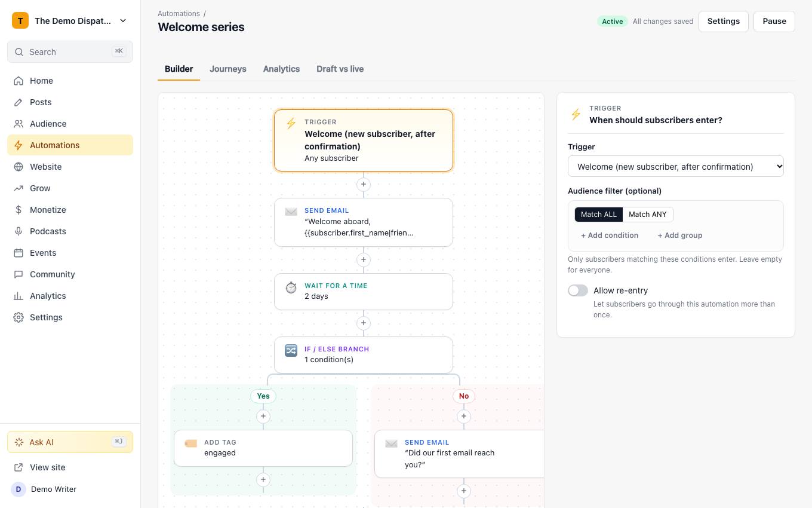Click the Events calendar icon

coord(19,253)
